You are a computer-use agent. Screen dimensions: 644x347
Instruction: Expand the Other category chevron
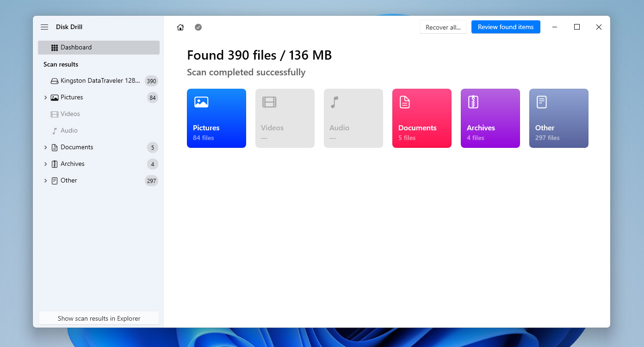[45, 181]
